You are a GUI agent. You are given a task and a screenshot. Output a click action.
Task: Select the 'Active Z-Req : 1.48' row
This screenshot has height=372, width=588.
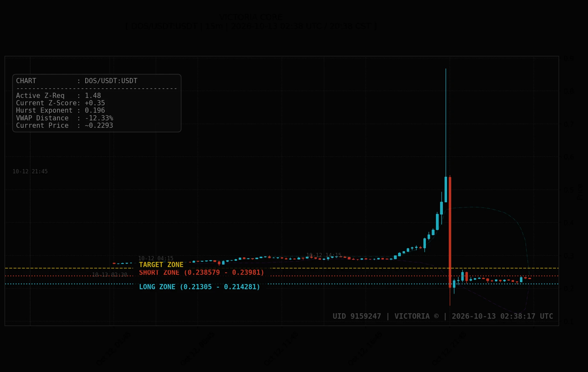coord(58,96)
